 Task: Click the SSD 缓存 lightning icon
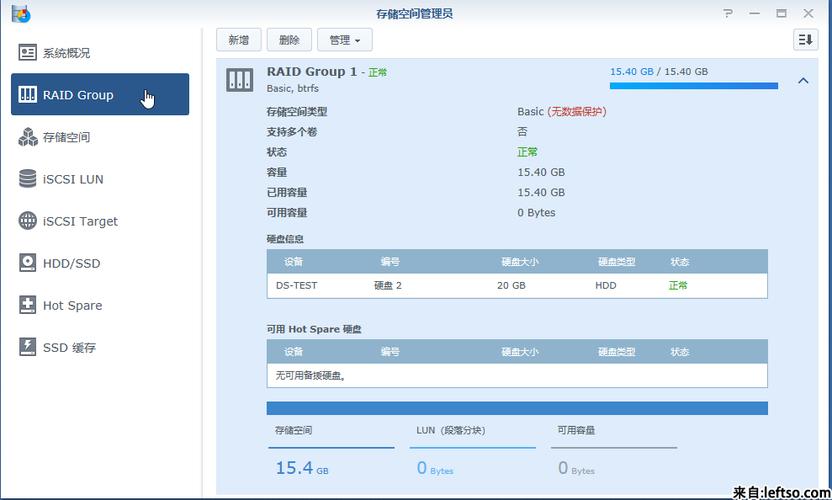(x=28, y=347)
